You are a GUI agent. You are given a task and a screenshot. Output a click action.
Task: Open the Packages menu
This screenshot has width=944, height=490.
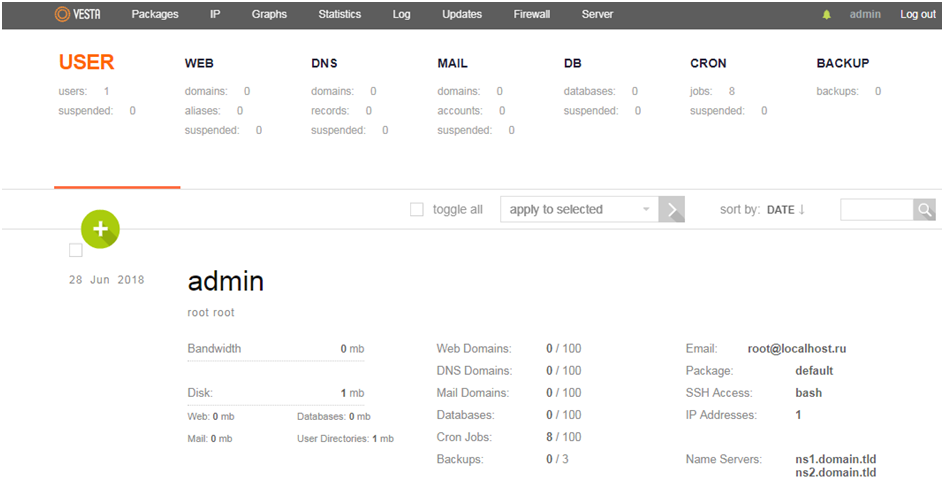click(x=154, y=14)
